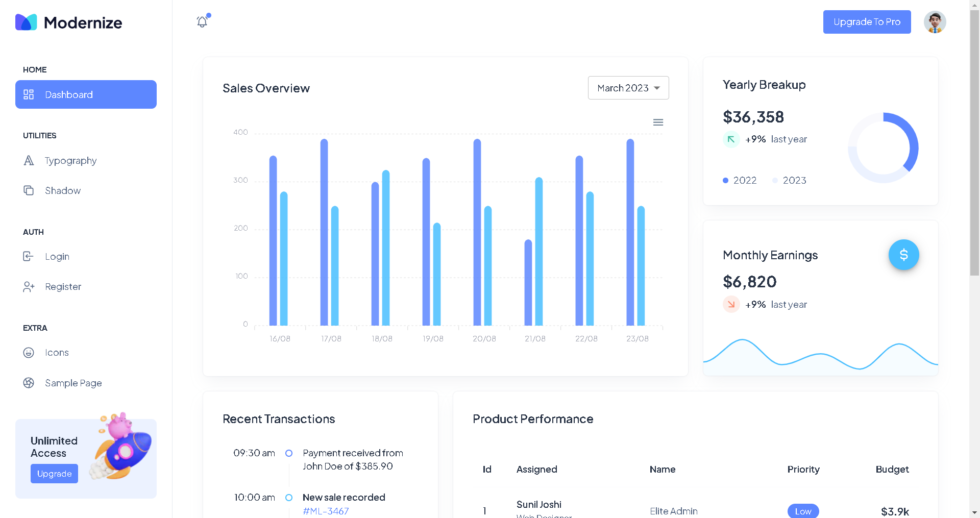Open the Sales Overview chart hamburger menu
The image size is (980, 518).
pos(658,122)
